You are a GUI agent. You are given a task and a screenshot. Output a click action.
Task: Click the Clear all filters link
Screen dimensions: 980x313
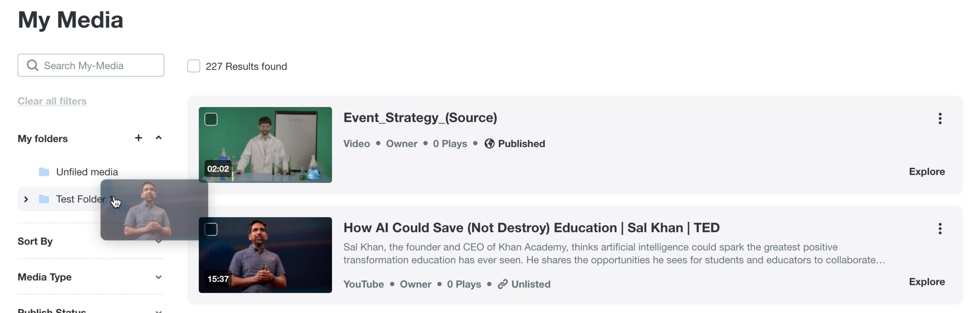[x=52, y=101]
